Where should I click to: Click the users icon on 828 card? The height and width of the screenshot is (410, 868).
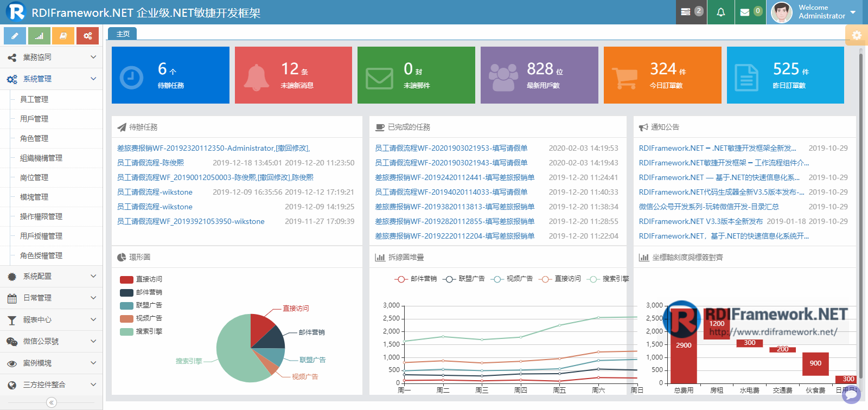[x=503, y=78]
